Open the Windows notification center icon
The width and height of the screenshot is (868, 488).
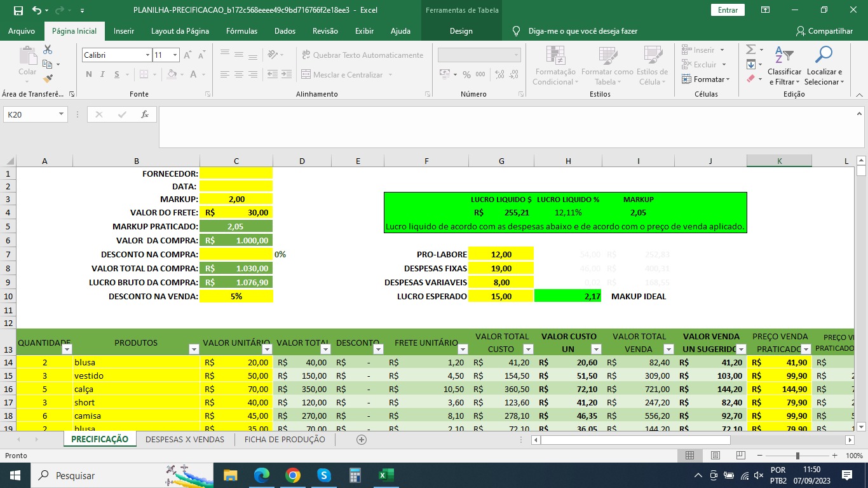[846, 475]
